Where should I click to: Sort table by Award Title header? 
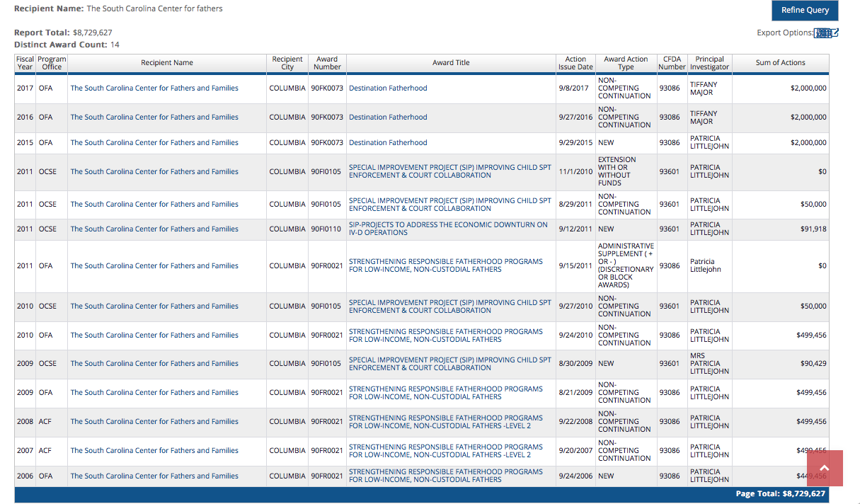451,63
